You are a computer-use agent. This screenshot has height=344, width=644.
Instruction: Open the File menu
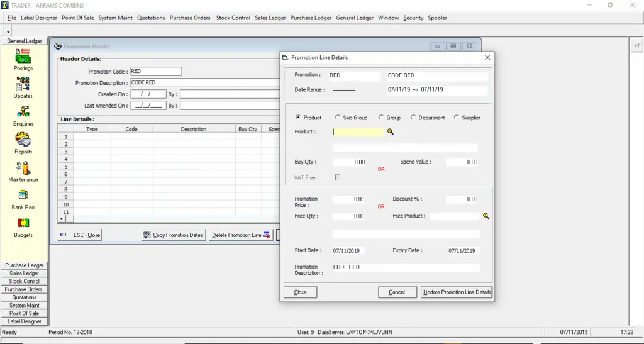(x=11, y=18)
